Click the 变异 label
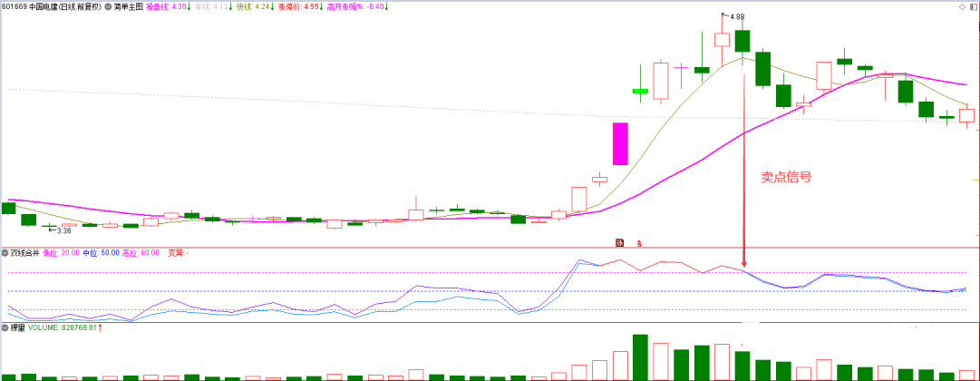The width and height of the screenshot is (980, 381). click(x=178, y=253)
